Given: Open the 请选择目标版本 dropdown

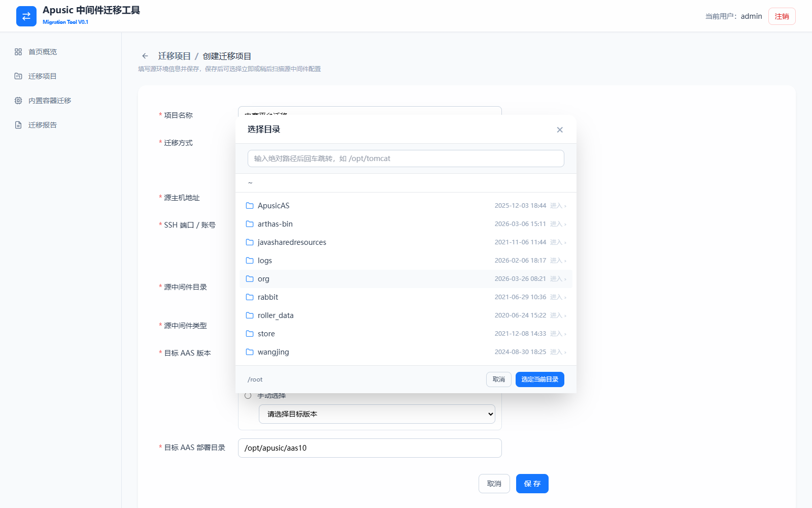Looking at the screenshot, I should (x=377, y=414).
